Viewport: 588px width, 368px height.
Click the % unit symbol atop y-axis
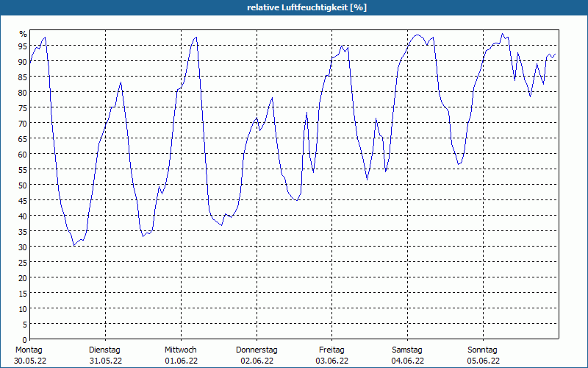[x=24, y=34]
